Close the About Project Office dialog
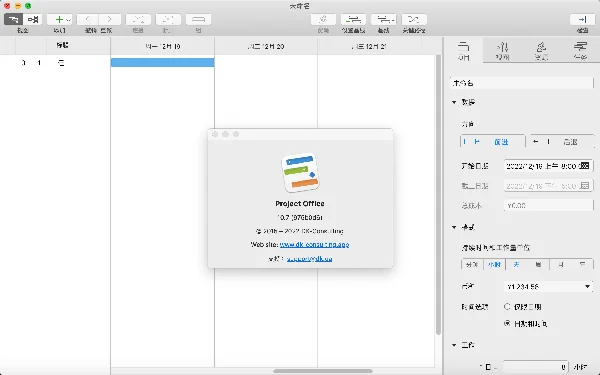Image resolution: width=600 pixels, height=375 pixels. point(215,134)
